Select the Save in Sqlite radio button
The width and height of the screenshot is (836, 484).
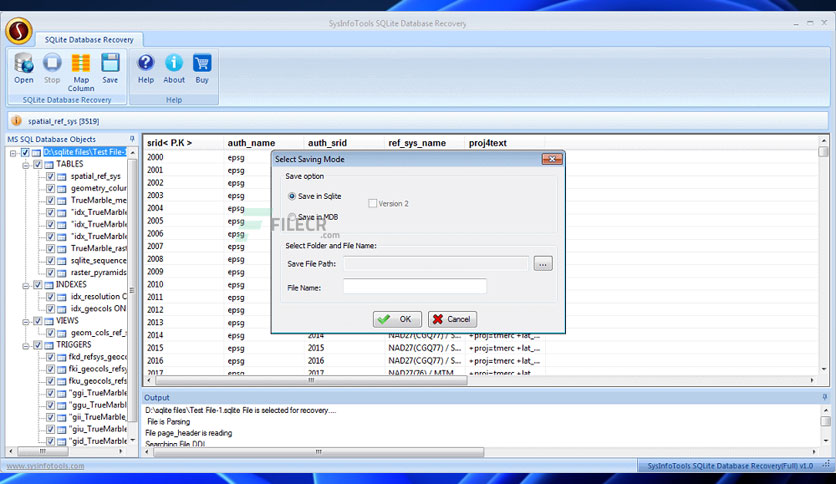coord(292,196)
